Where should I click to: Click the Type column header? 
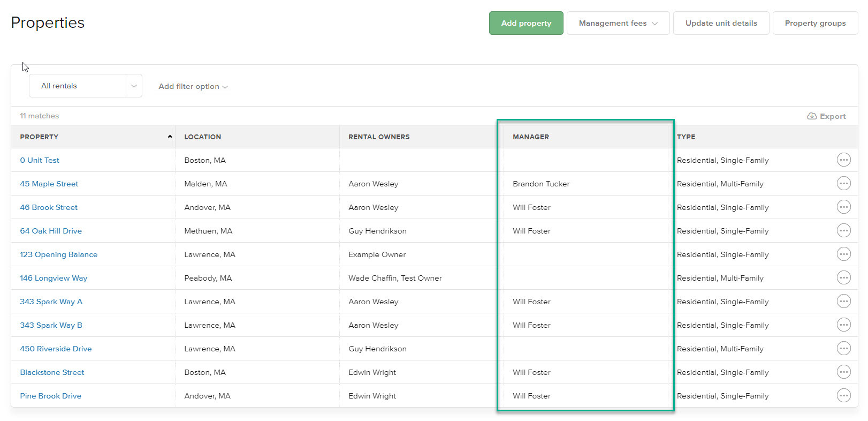[686, 137]
